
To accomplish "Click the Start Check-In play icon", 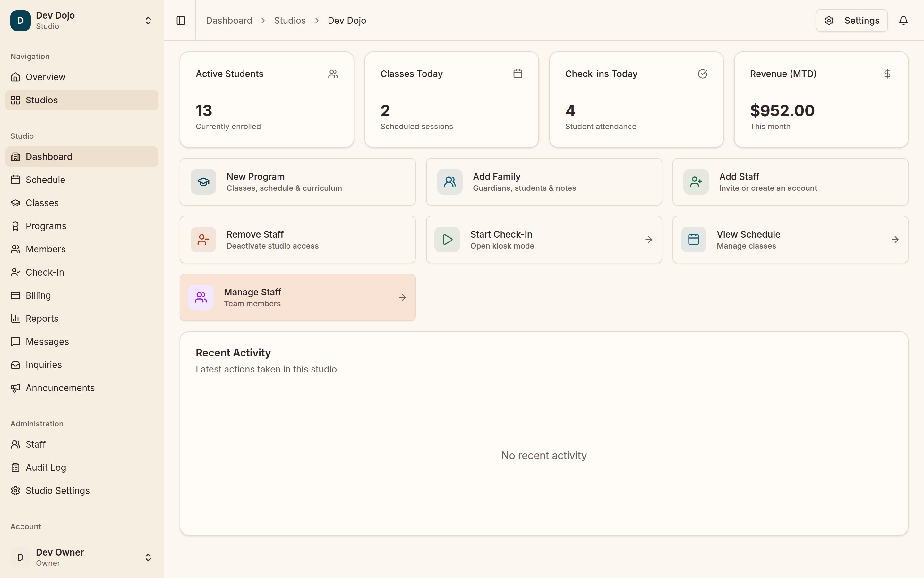I will [x=447, y=240].
